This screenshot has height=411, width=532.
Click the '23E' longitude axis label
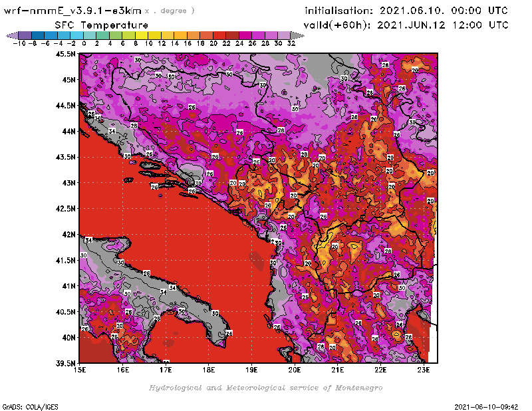(424, 370)
